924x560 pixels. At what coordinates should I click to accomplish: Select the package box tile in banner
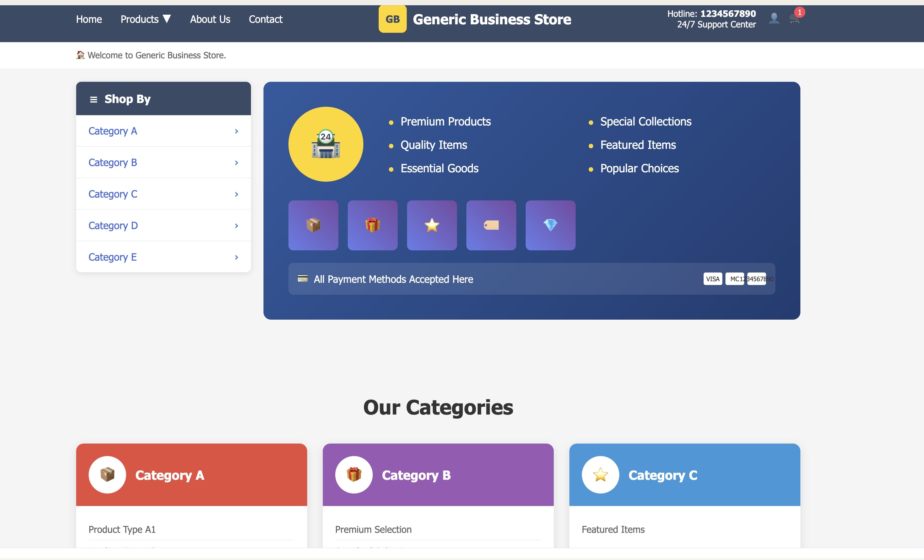click(x=313, y=225)
